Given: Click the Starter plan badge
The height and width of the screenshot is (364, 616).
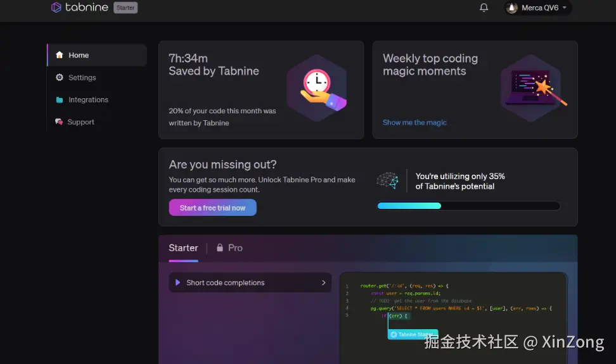Looking at the screenshot, I should click(125, 8).
